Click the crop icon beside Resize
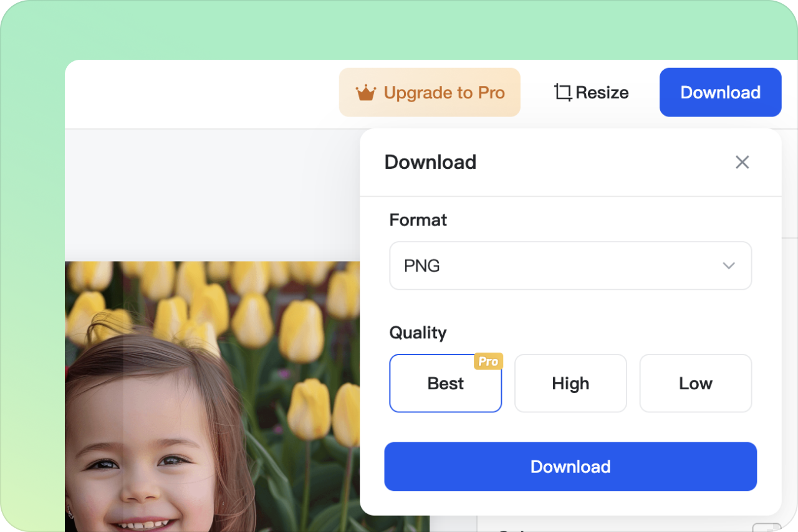 [563, 93]
